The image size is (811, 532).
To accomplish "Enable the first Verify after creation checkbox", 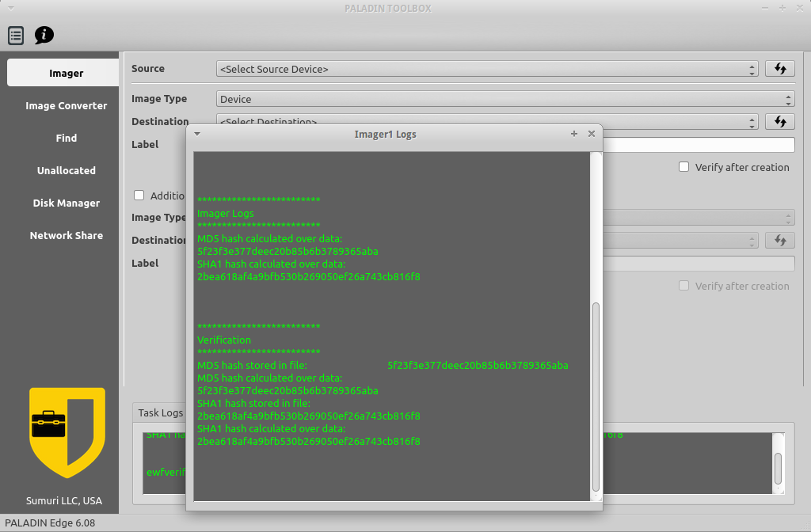I will [683, 167].
